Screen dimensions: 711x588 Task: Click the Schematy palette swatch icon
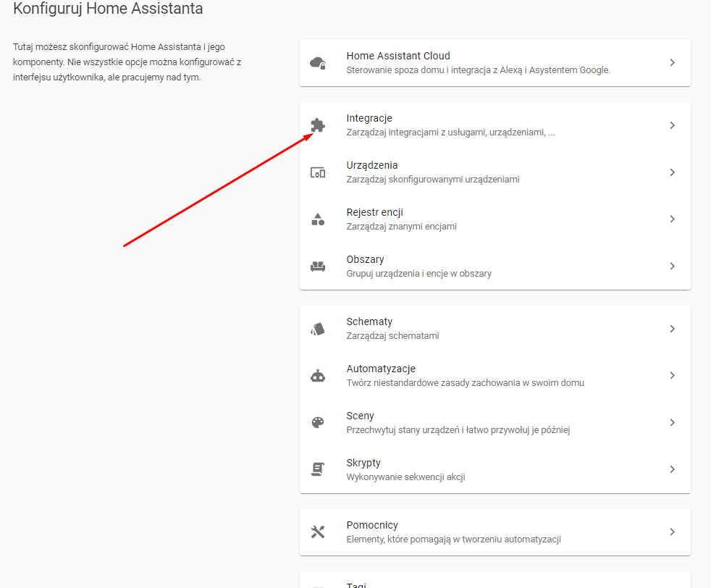[318, 329]
